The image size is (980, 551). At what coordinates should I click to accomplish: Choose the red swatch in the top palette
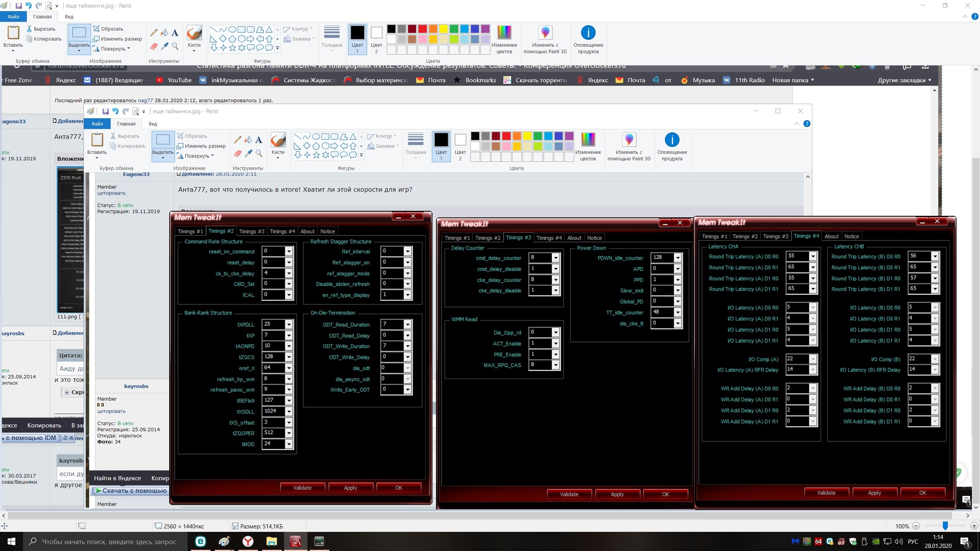(x=423, y=29)
